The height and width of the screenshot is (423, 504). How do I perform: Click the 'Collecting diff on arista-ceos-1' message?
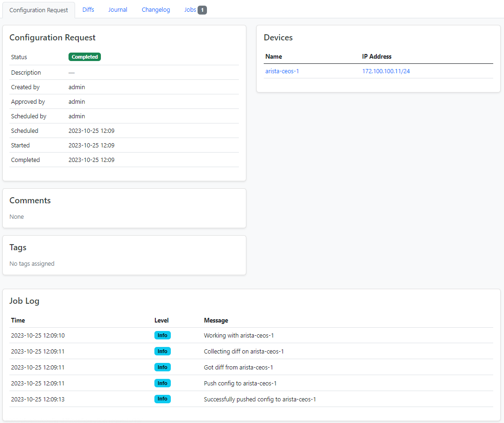pyautogui.click(x=244, y=351)
